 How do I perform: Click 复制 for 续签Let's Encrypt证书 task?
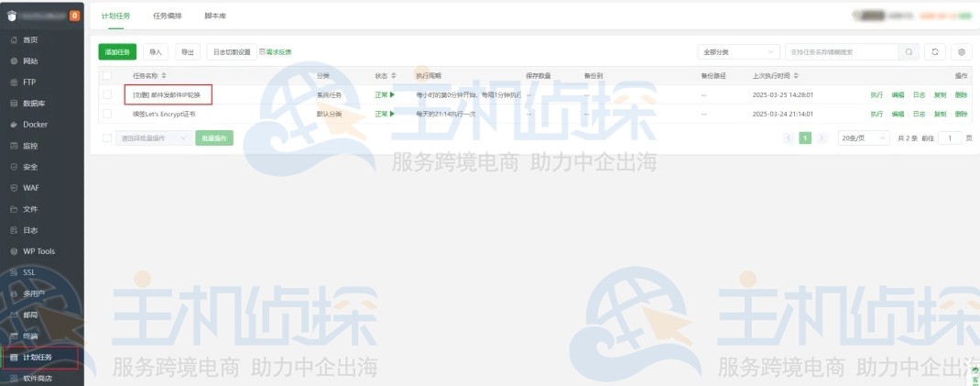click(940, 115)
